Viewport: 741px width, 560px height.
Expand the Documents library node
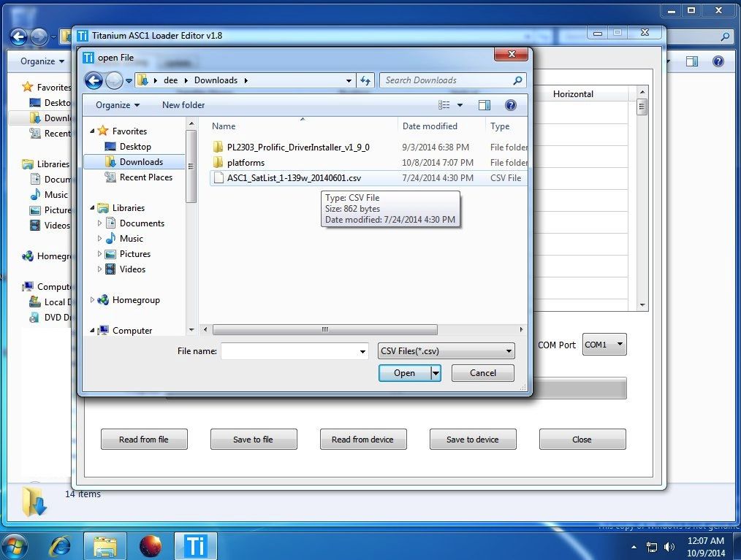pos(99,223)
